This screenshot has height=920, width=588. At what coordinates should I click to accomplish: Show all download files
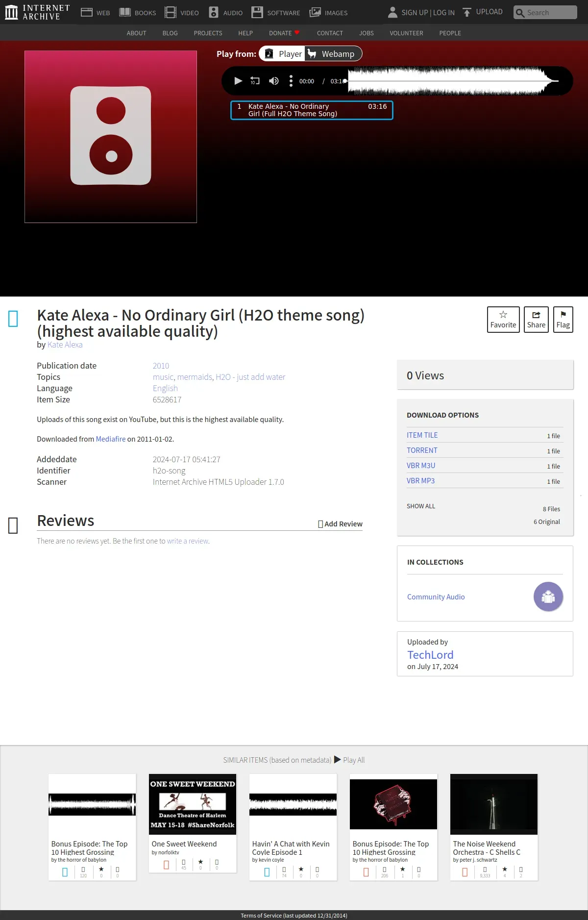coord(421,506)
